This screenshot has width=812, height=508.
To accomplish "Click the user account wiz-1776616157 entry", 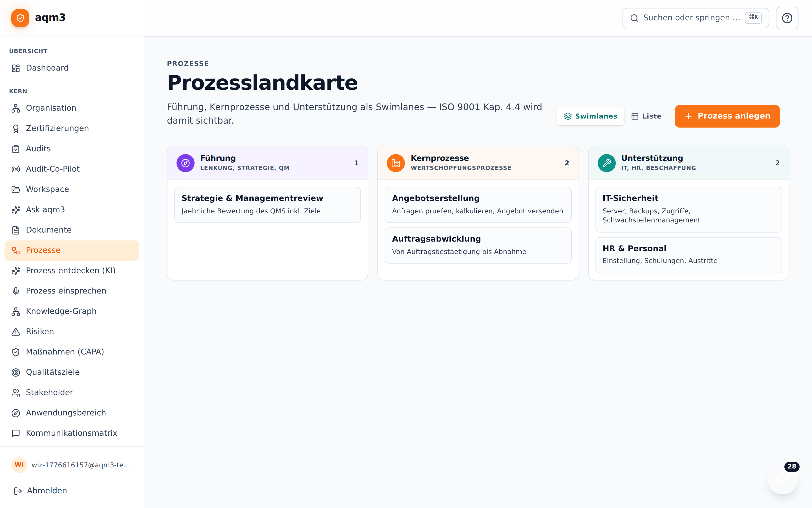I will [72, 465].
